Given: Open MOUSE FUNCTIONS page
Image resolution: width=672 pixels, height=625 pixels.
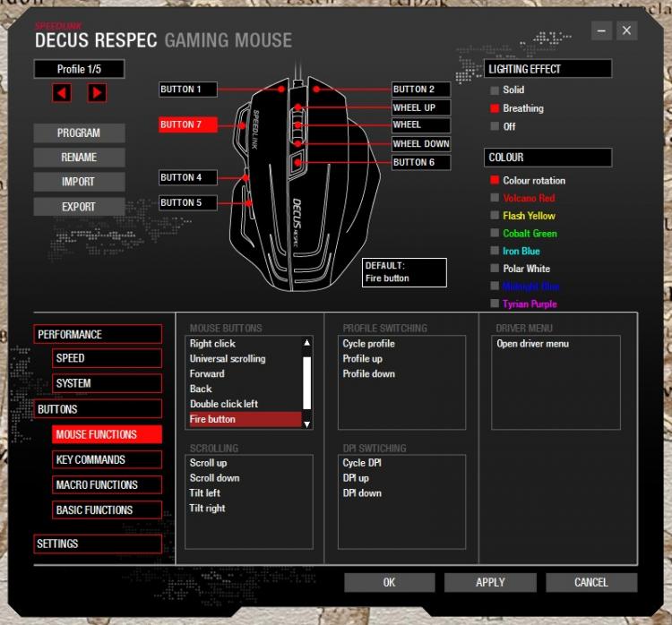Looking at the screenshot, I should point(108,434).
